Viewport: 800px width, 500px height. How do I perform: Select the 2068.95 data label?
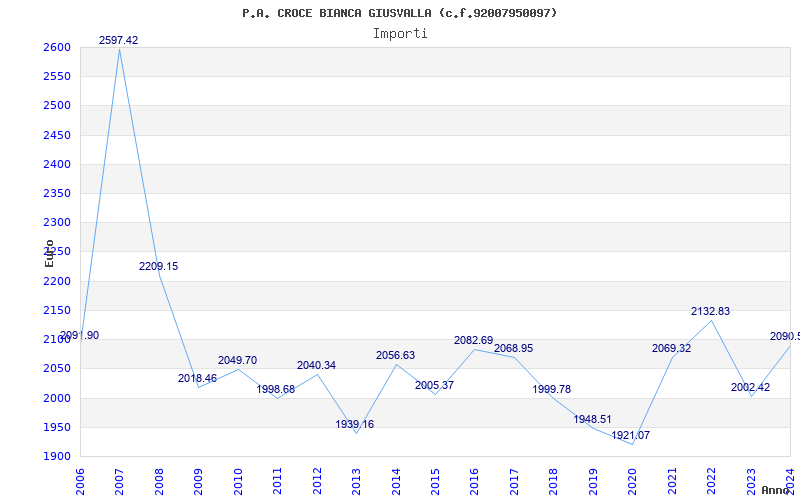(513, 348)
